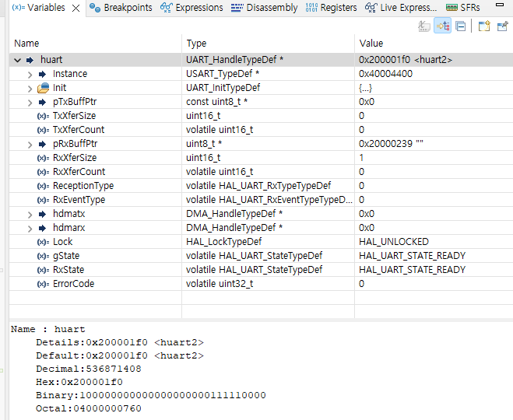
Task: Select the ErrorCode variable name
Action: tap(74, 284)
